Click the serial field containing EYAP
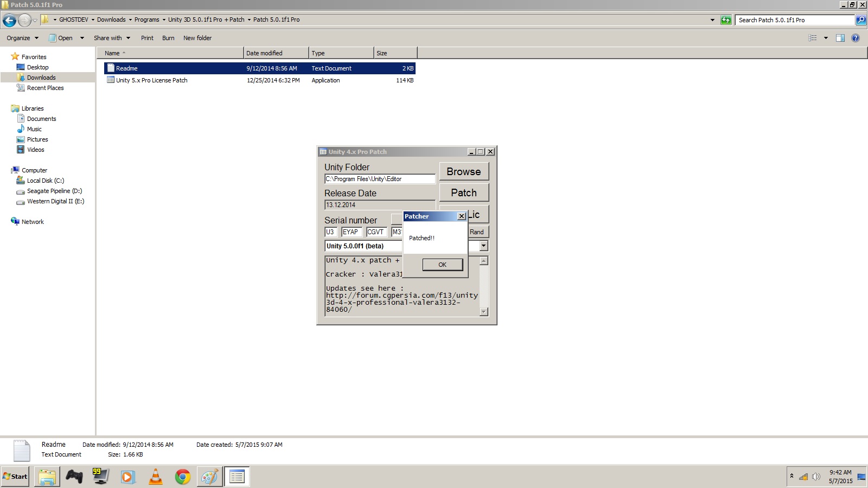Screen dimensions: 868x488 click(352, 232)
